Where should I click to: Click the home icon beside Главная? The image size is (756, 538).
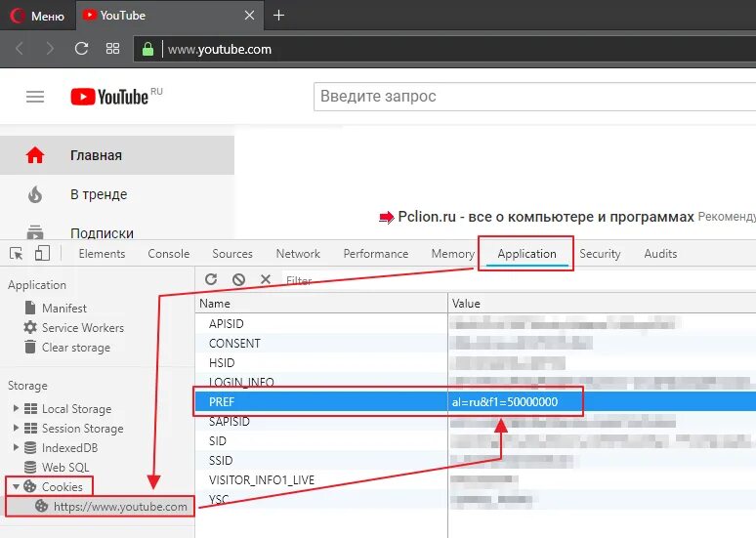tap(35, 155)
